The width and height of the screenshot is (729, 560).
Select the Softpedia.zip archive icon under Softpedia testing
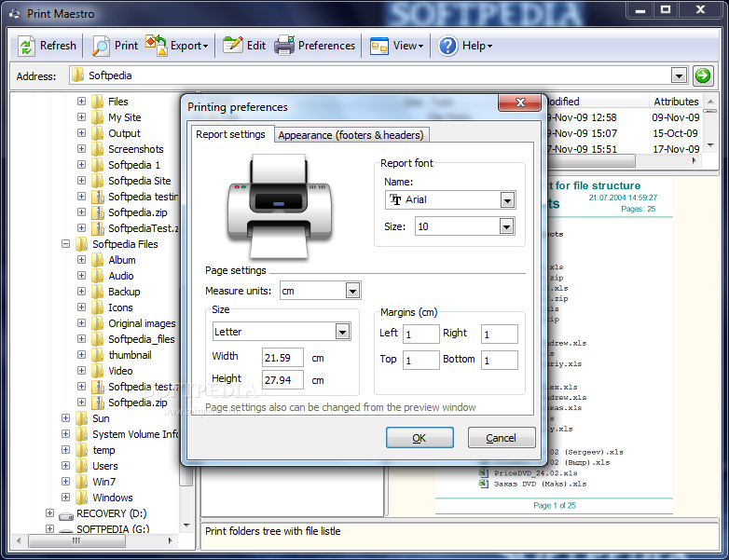pos(98,212)
